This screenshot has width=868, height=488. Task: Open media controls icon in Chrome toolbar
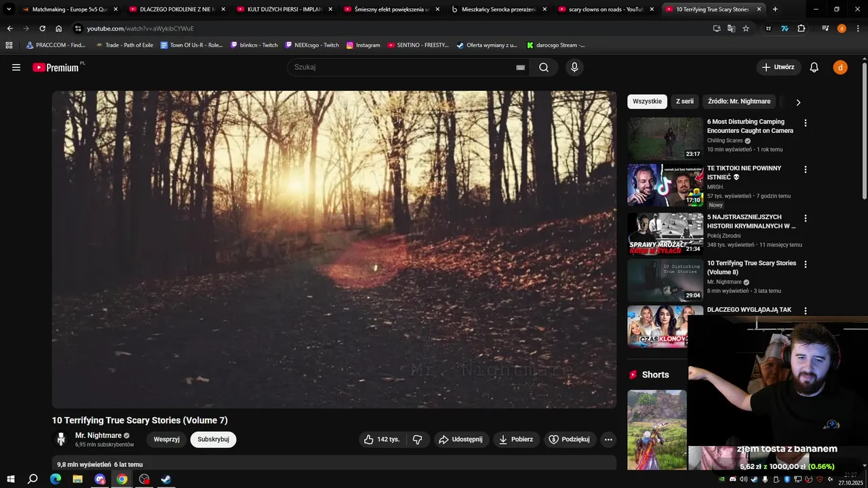coord(825,28)
